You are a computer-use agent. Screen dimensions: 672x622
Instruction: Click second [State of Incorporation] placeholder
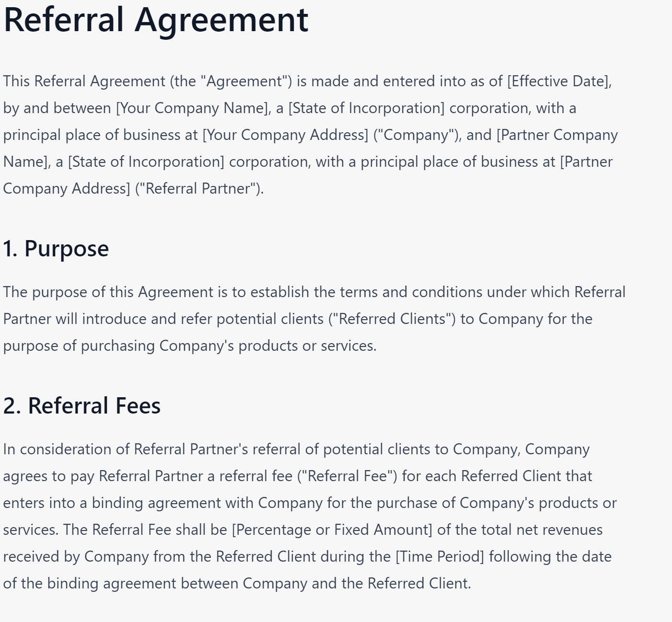pos(146,162)
